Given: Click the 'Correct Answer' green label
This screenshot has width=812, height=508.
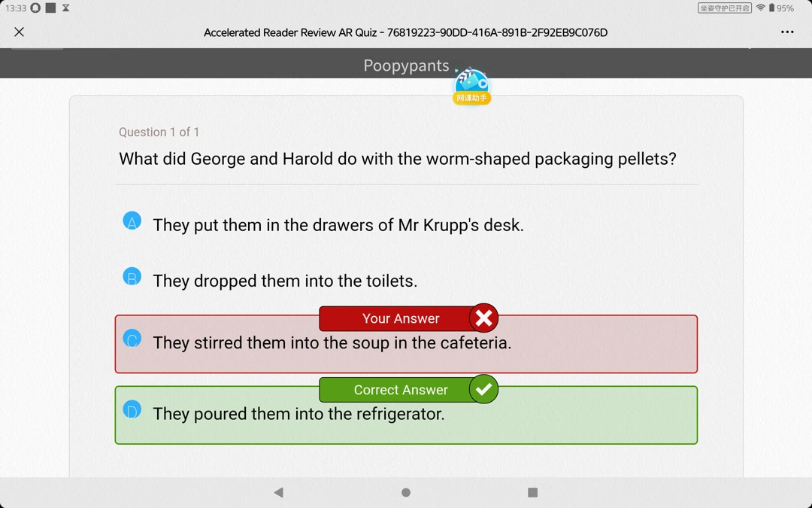Looking at the screenshot, I should [400, 390].
